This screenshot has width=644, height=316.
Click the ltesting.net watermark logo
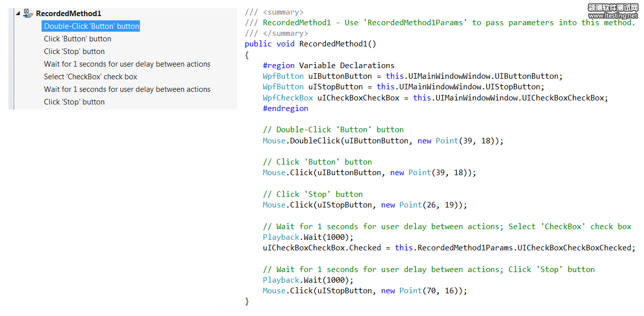tap(613, 7)
